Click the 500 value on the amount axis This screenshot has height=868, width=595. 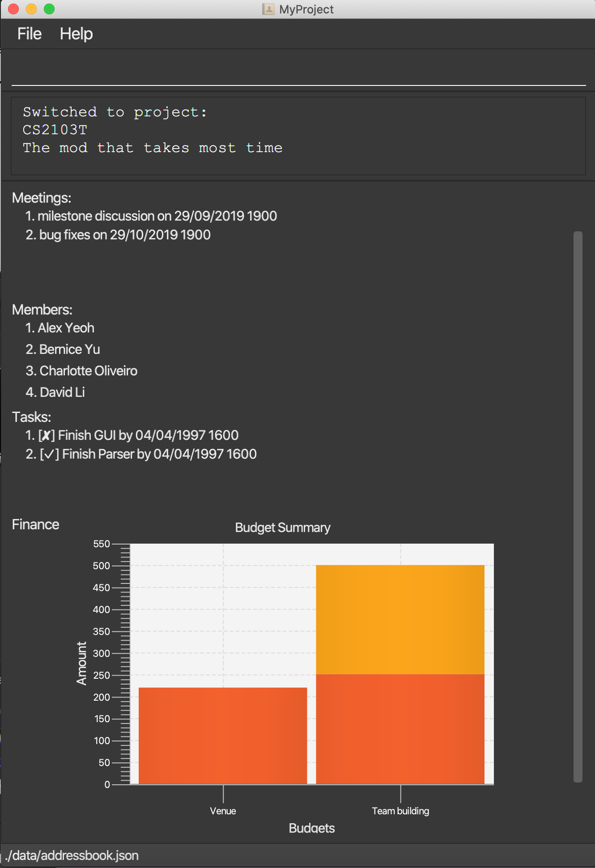tap(102, 566)
